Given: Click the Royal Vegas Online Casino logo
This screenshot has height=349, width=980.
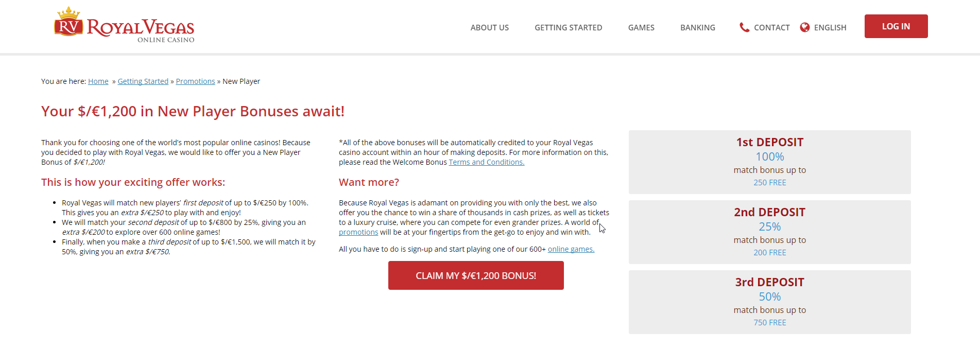Looking at the screenshot, I should pyautogui.click(x=125, y=25).
